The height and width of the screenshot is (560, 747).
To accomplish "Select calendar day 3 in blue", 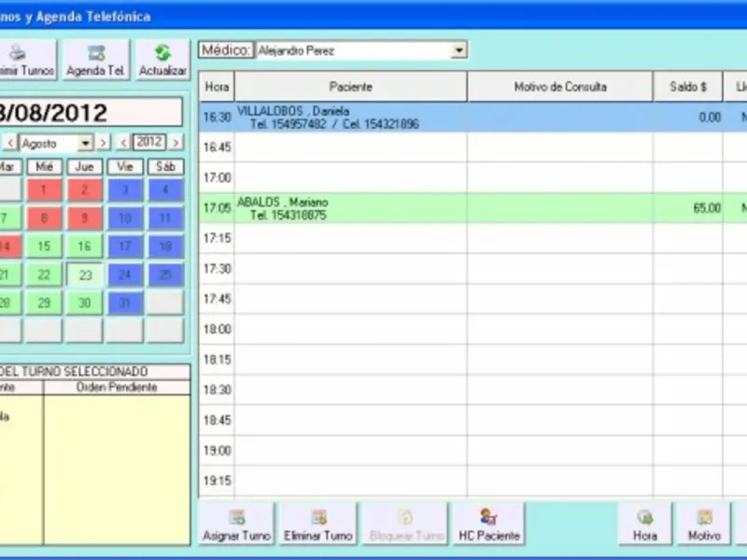I will (x=125, y=190).
